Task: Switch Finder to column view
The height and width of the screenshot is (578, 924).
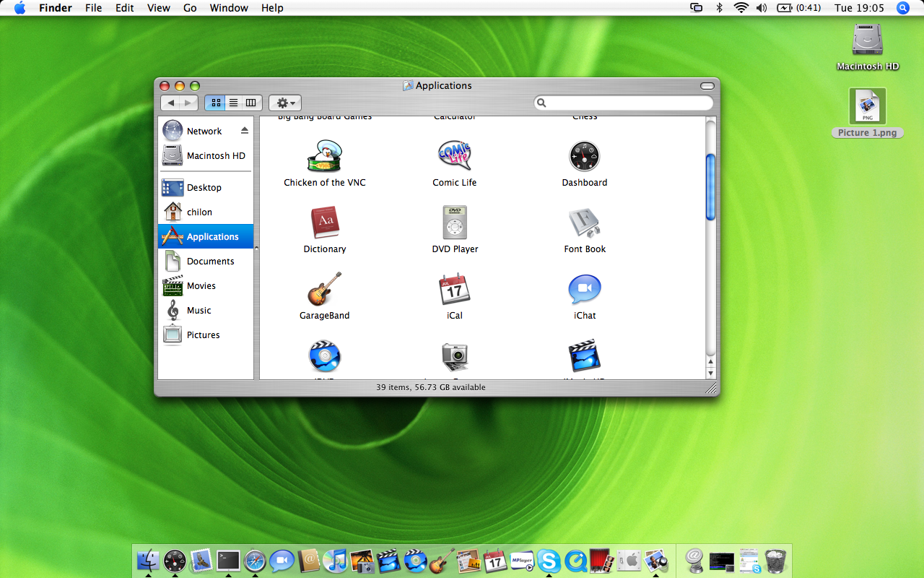Action: [251, 103]
